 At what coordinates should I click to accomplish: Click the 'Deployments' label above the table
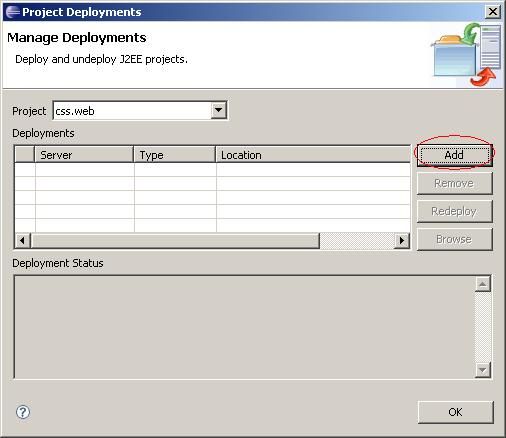[x=43, y=133]
